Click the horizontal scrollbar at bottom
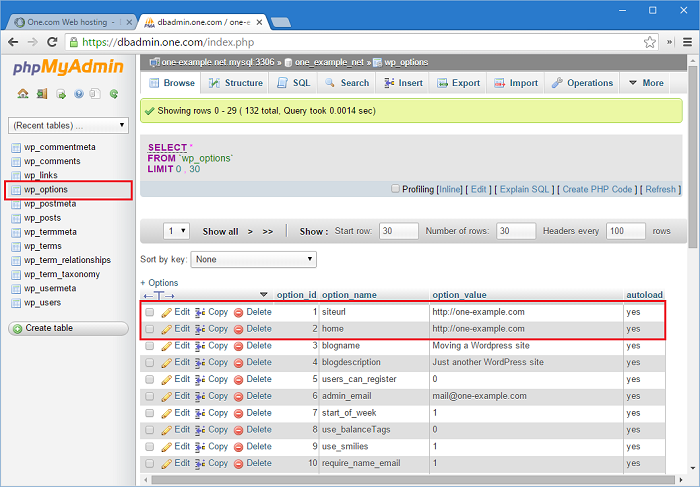The height and width of the screenshot is (487, 700). (x=412, y=480)
